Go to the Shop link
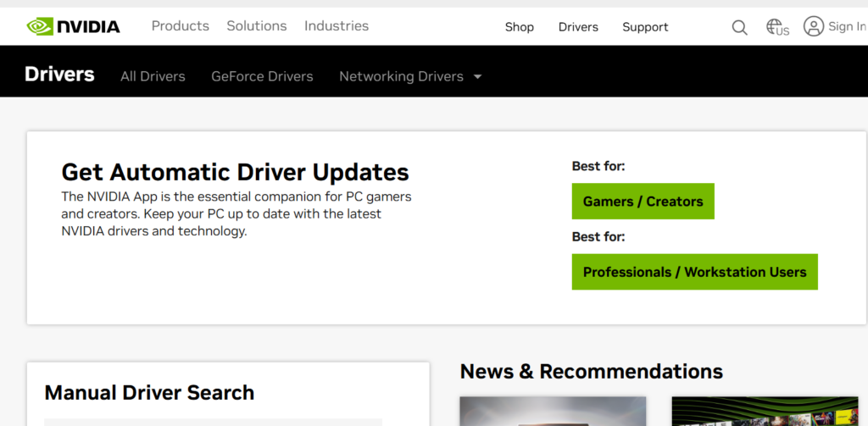This screenshot has height=426, width=868. [x=520, y=27]
